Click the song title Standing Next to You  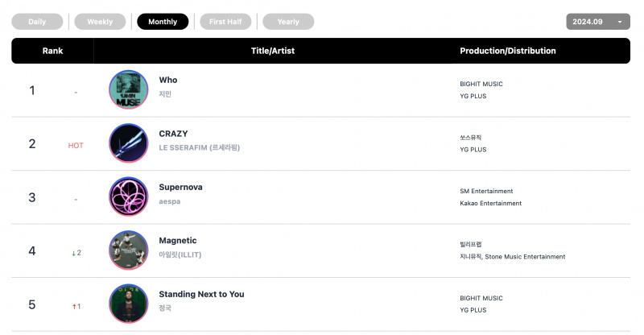pos(202,294)
